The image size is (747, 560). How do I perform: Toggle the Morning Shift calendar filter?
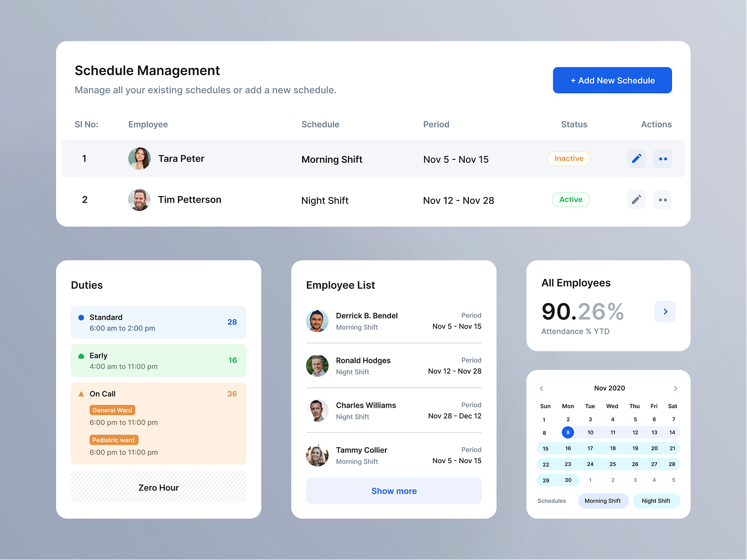[x=603, y=501]
